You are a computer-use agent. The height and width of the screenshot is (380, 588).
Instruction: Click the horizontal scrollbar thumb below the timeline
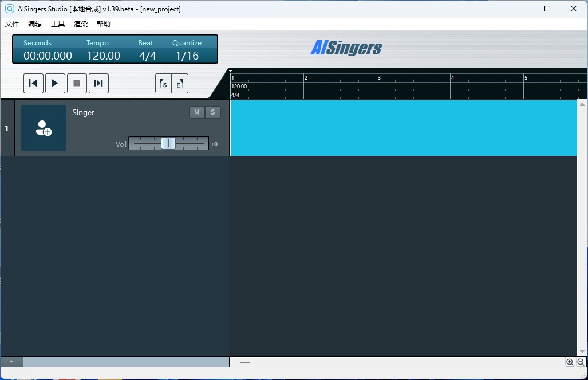245,362
